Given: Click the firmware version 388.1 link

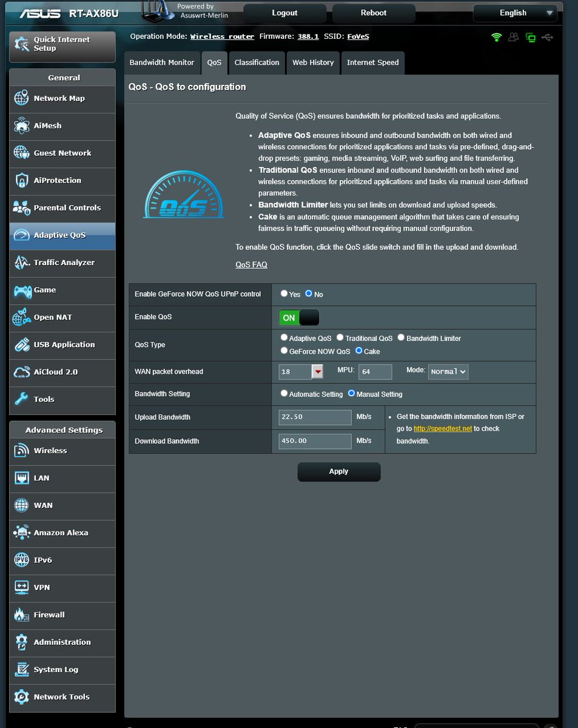Looking at the screenshot, I should (308, 36).
